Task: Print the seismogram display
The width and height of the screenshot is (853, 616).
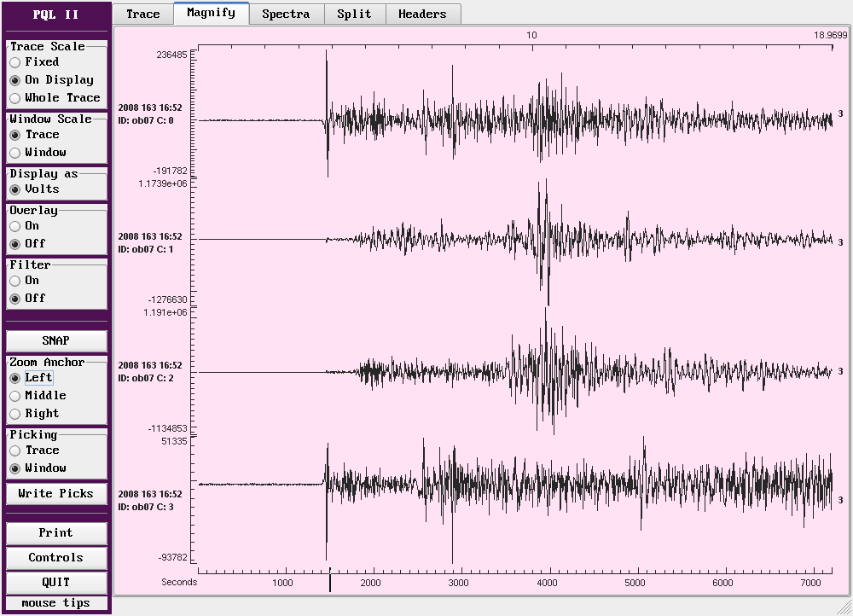Action: (x=56, y=533)
